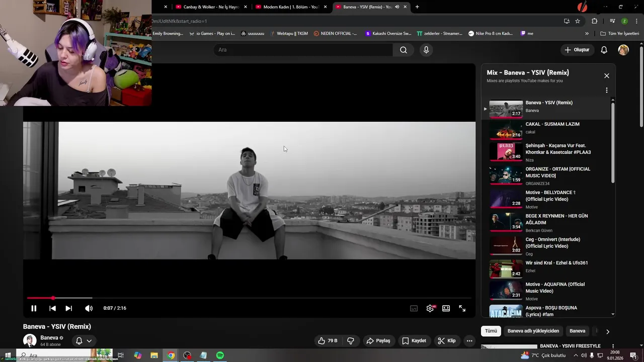
Task: Click the YouTube search magnifier button
Action: pyautogui.click(x=404, y=50)
